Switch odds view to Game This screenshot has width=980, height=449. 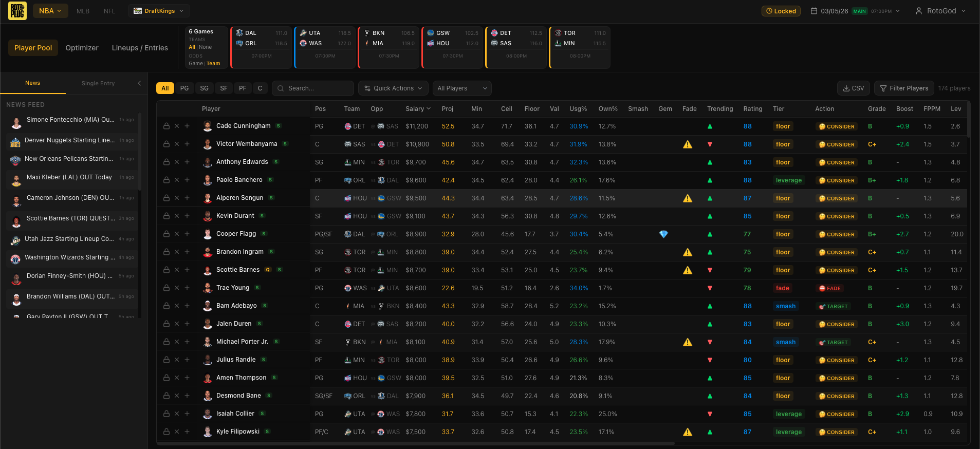(195, 64)
